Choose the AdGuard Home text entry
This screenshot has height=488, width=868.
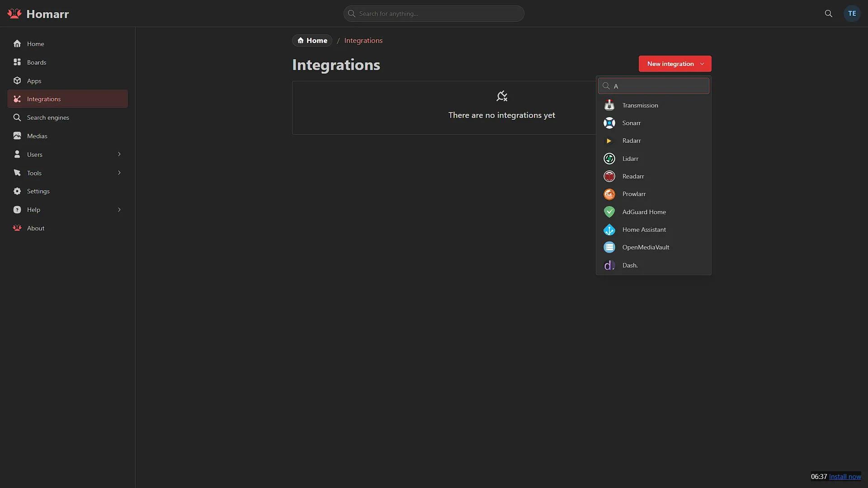coord(644,212)
